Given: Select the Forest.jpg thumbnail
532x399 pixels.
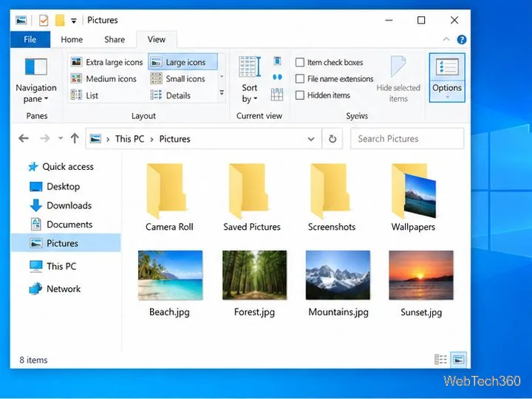Looking at the screenshot, I should pyautogui.click(x=254, y=276).
